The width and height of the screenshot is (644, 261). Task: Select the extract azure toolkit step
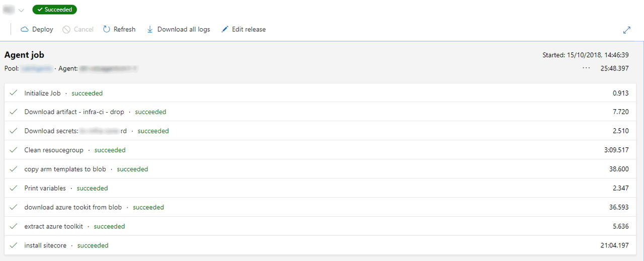point(53,227)
